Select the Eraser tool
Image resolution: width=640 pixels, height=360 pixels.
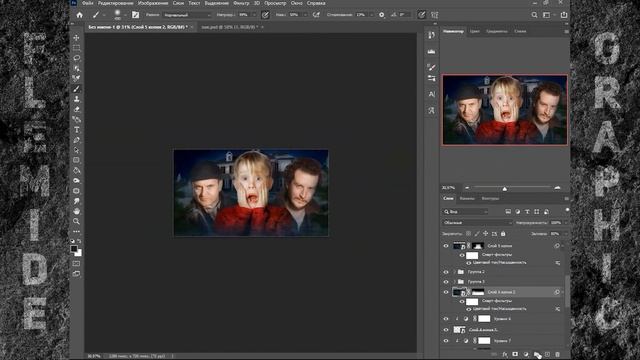click(x=76, y=109)
